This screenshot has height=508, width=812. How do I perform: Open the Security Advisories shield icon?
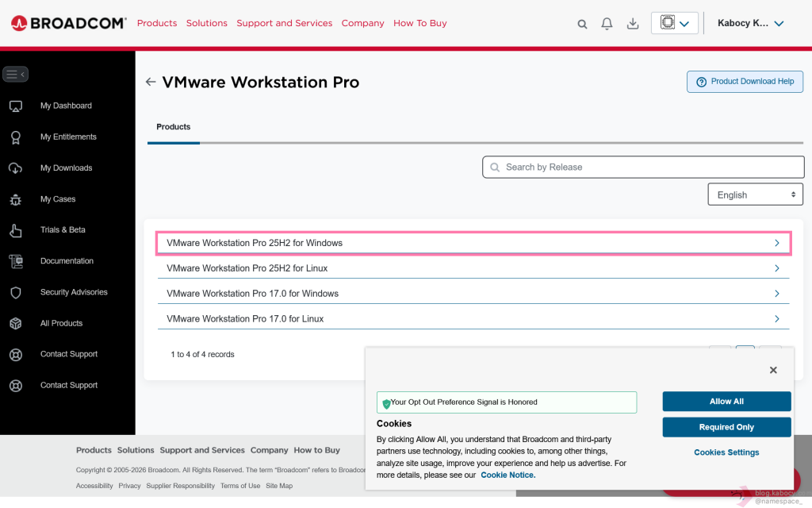coord(15,292)
